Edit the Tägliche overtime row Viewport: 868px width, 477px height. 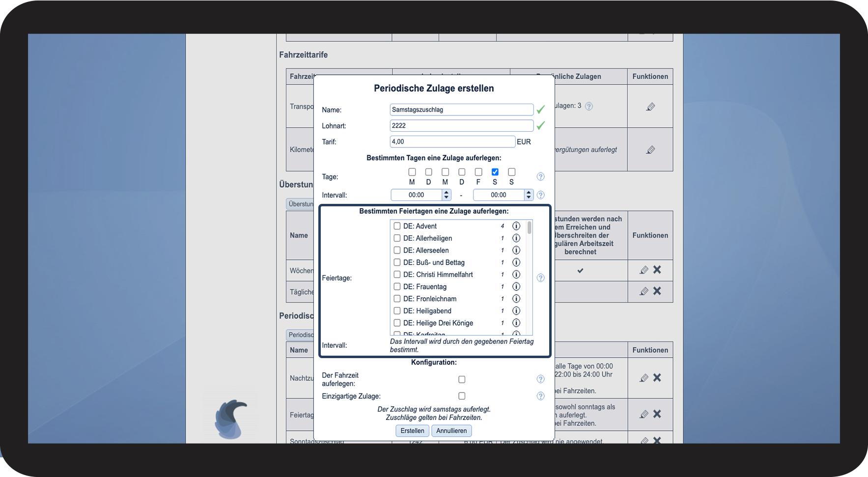644,291
